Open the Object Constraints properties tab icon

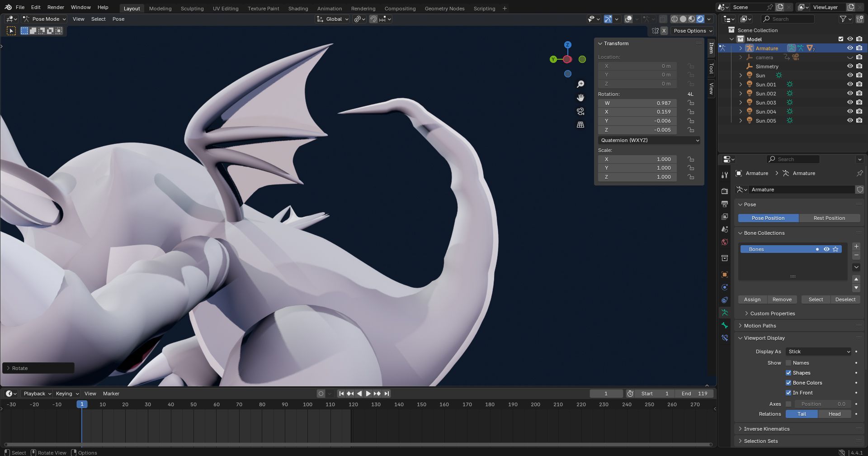[725, 300]
